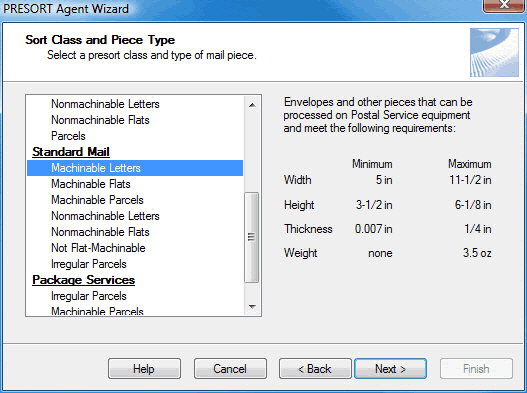Click the list scroll up arrow
Viewport: 527px width, 393px height.
(x=252, y=105)
